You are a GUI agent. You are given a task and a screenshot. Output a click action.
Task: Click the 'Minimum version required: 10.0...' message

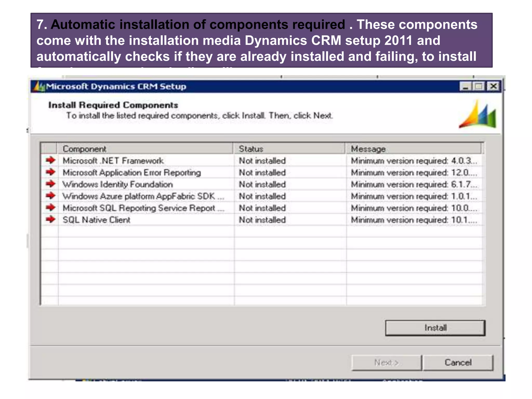(414, 208)
